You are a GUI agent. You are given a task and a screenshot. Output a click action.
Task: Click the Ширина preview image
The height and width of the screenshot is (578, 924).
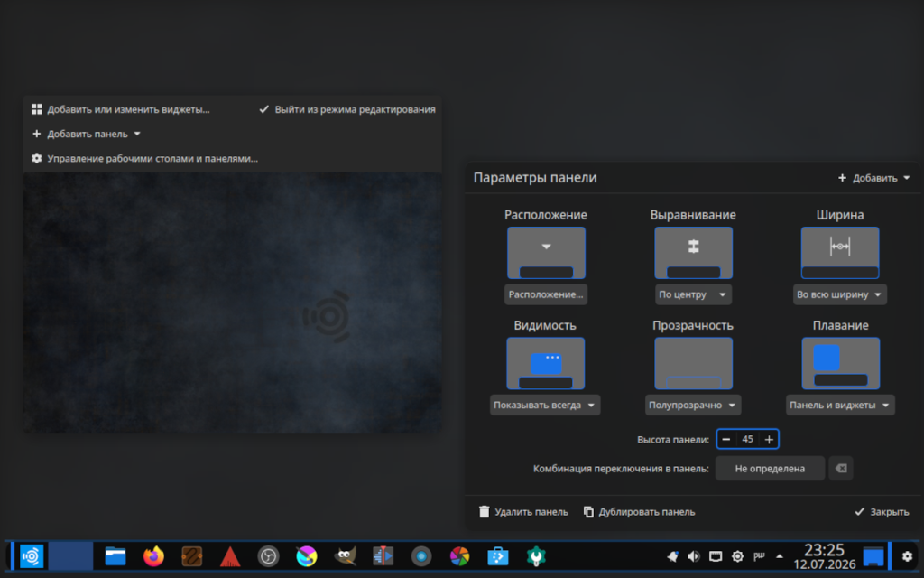pyautogui.click(x=840, y=253)
